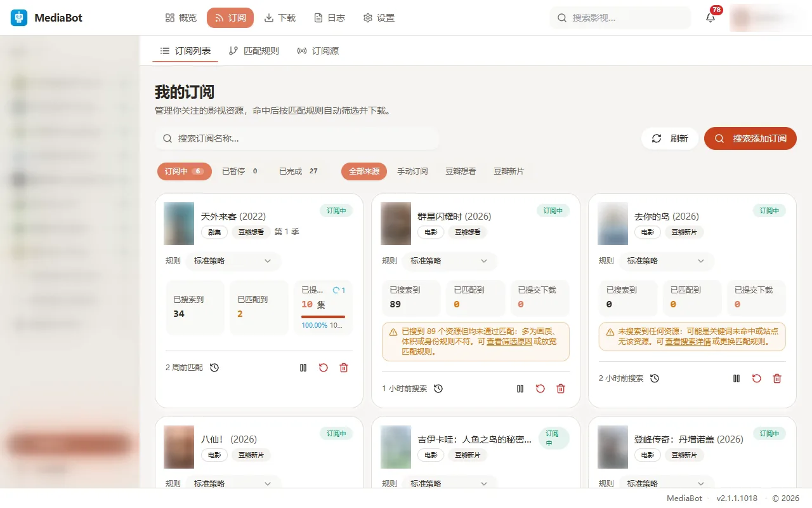Show 已完成 subscriptions
Image resolution: width=812 pixels, height=508 pixels.
[x=298, y=171]
